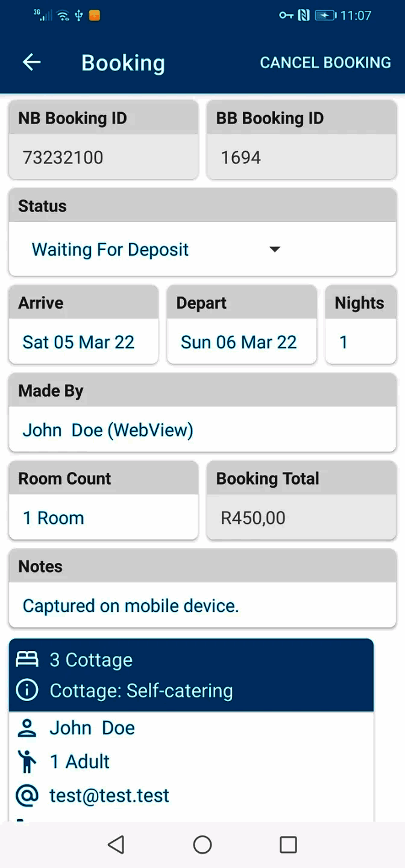This screenshot has height=868, width=405.
Task: Tap the test@test.test email address
Action: [110, 796]
